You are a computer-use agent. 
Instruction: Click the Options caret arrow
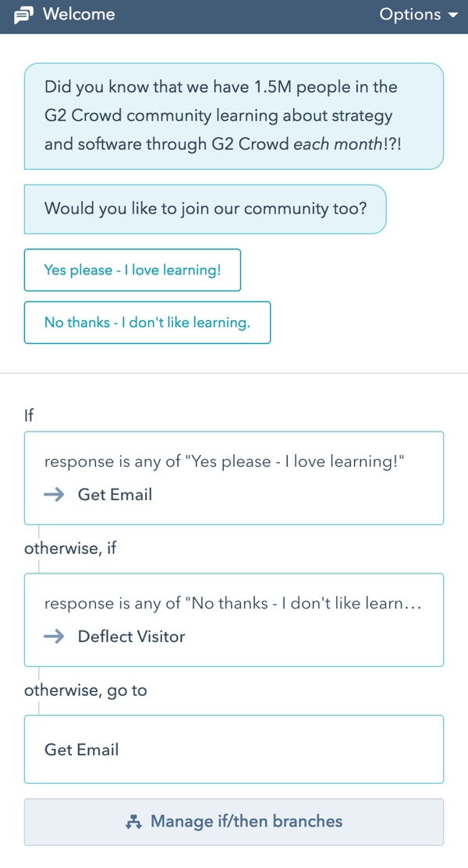(x=453, y=16)
